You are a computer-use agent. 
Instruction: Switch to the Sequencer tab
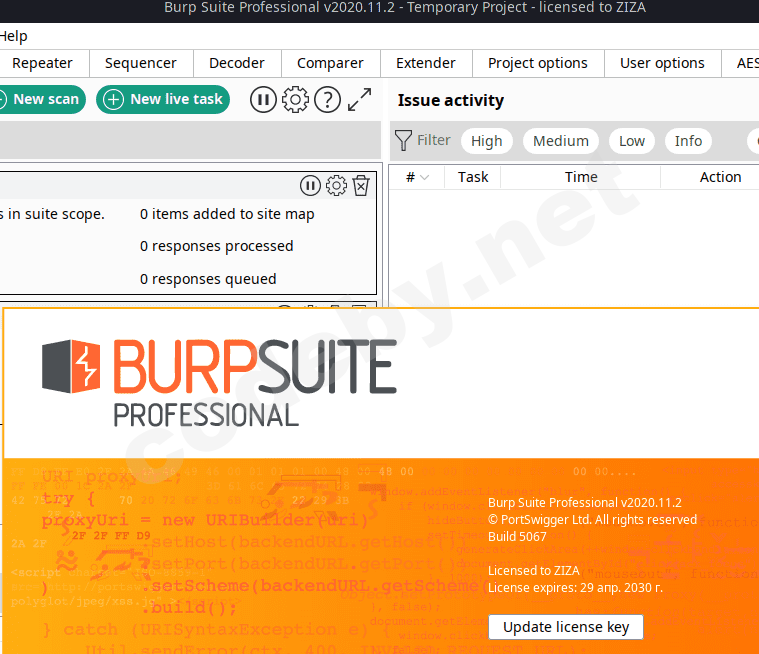coord(141,63)
